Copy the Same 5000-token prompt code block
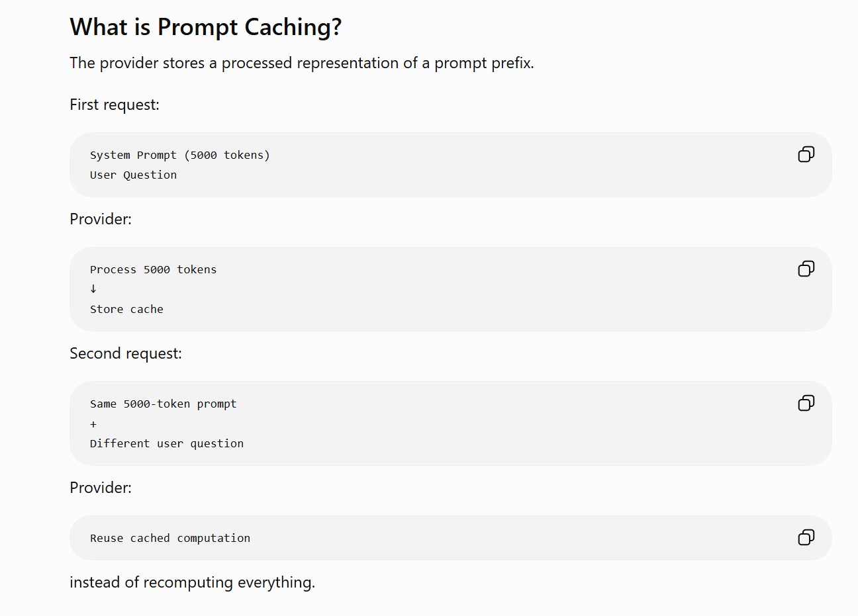Screen dimensions: 858x616 tap(806, 403)
